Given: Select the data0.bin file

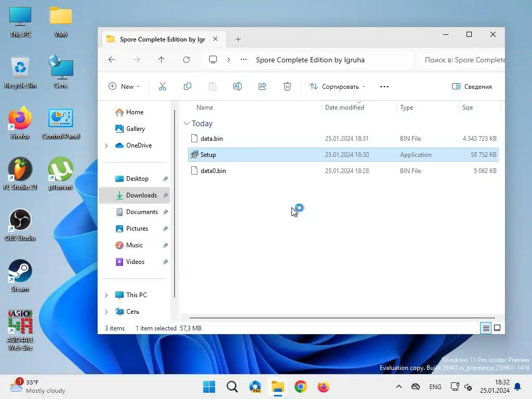Looking at the screenshot, I should 343,170.
